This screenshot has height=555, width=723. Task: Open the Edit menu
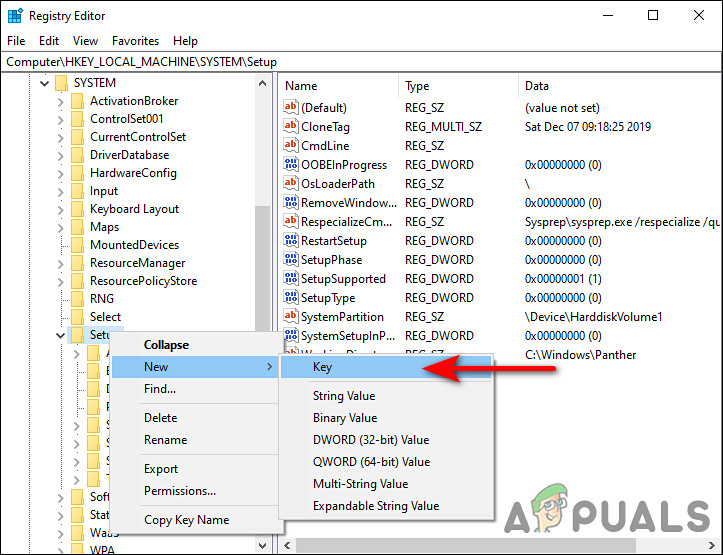(49, 41)
